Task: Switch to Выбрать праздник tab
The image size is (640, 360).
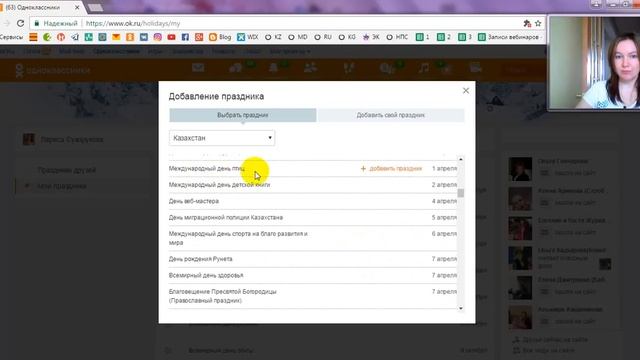Action: click(x=242, y=115)
